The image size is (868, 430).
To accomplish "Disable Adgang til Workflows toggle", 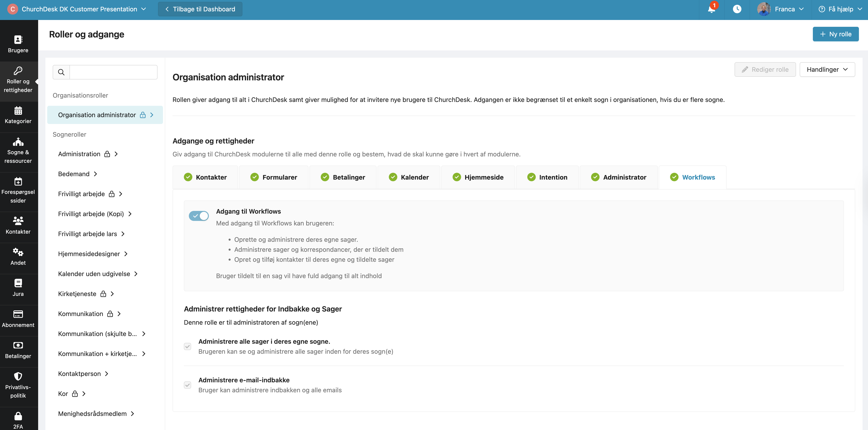I will 199,216.
